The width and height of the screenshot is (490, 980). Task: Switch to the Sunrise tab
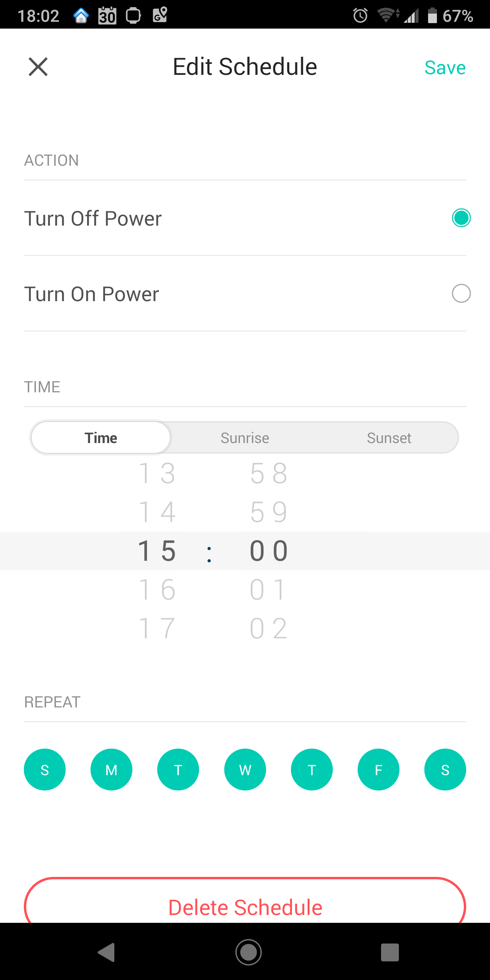click(x=245, y=438)
